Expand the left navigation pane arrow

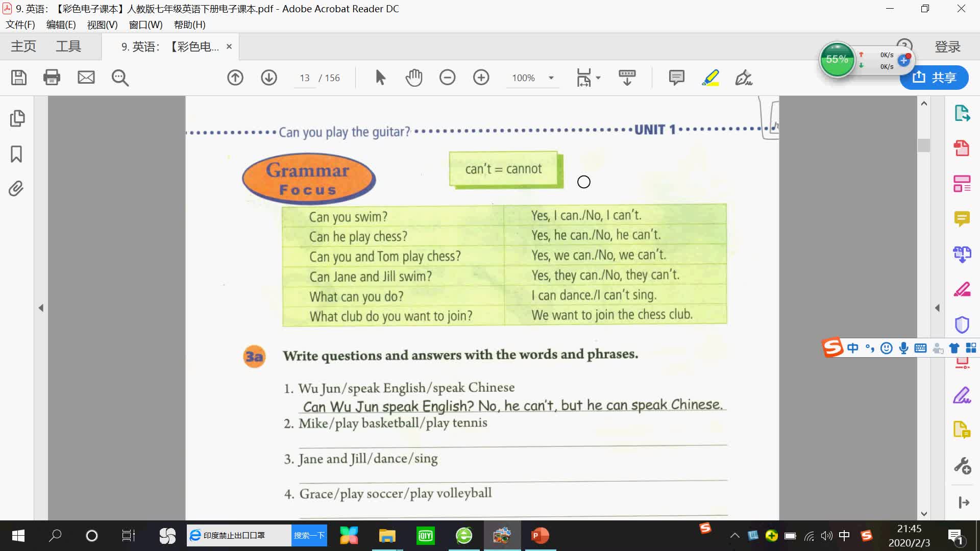pyautogui.click(x=41, y=308)
